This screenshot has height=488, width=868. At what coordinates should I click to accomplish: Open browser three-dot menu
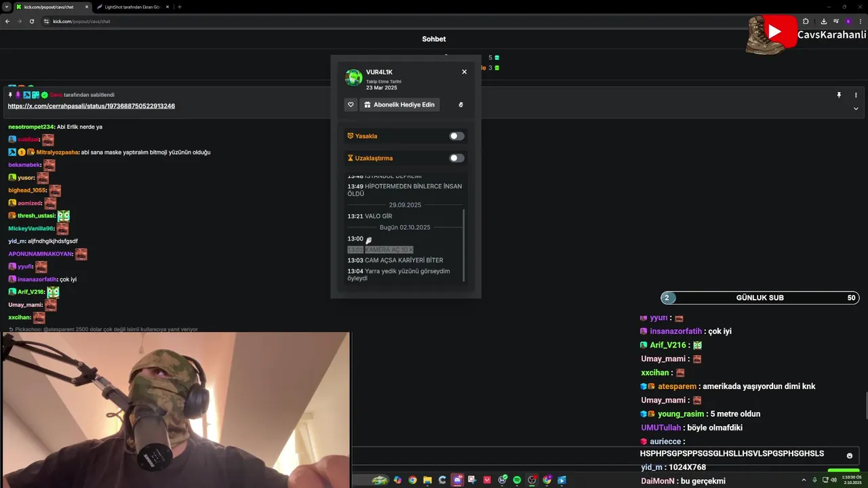[x=861, y=21]
